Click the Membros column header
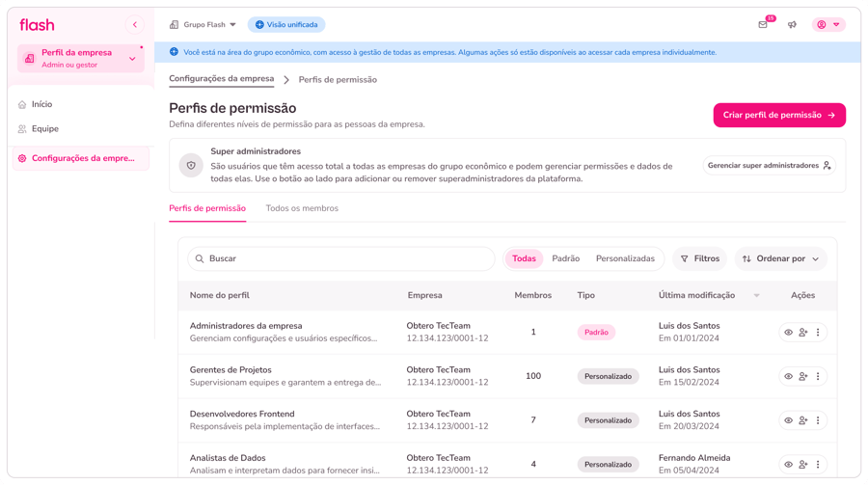Viewport: 868px width, 485px height. click(533, 295)
